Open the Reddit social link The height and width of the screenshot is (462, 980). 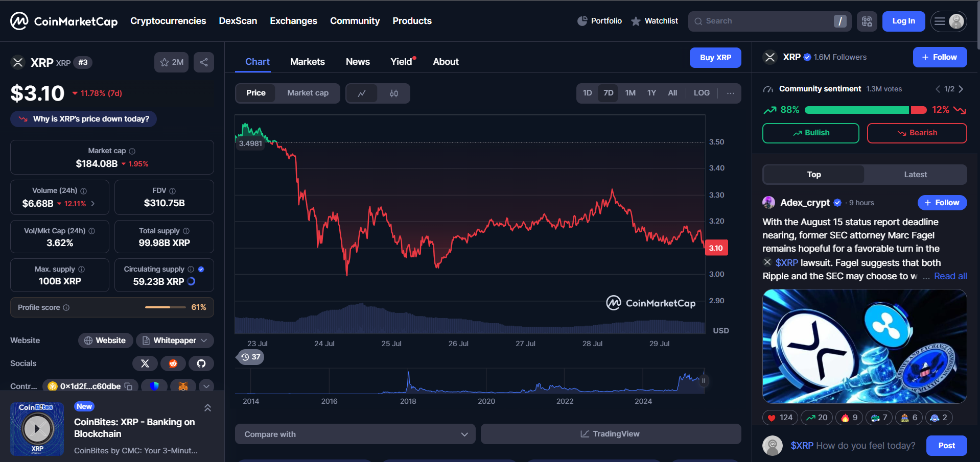(x=173, y=363)
